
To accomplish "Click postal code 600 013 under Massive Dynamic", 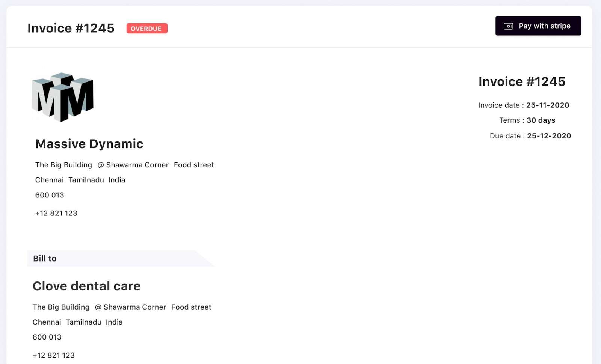I will point(50,195).
